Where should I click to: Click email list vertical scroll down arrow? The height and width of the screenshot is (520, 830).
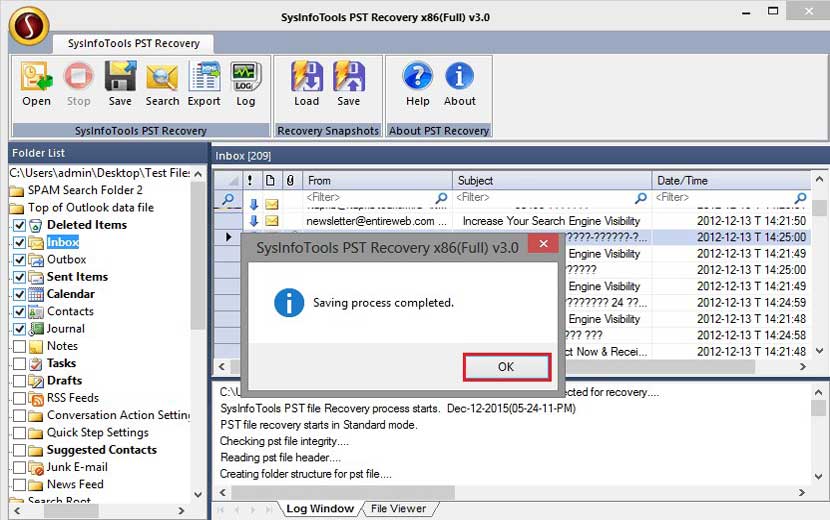[x=819, y=351]
